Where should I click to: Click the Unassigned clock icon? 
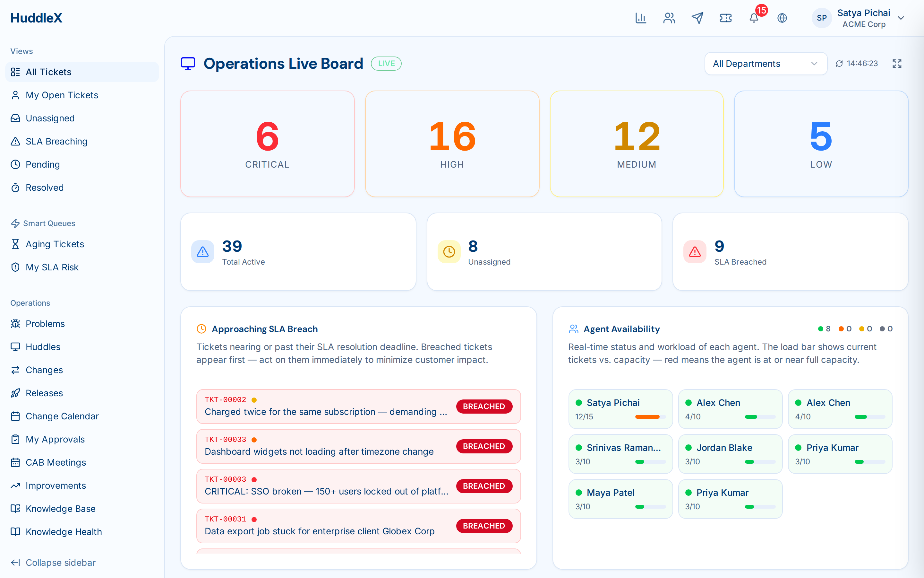pos(449,251)
